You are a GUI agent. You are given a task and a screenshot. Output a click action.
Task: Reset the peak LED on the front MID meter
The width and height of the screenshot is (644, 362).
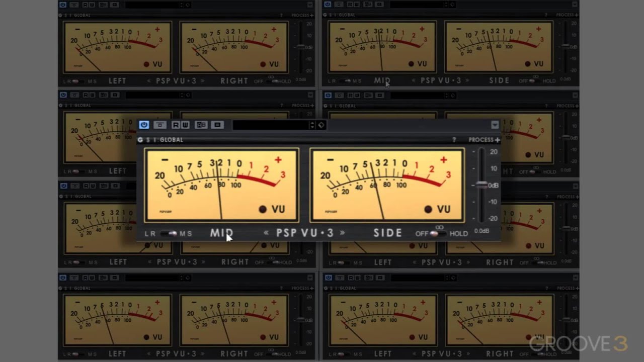point(263,209)
